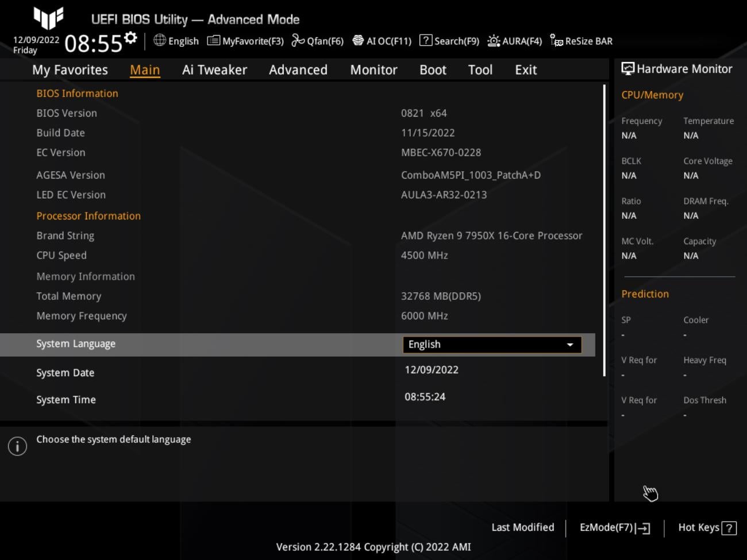This screenshot has width=747, height=560.
Task: Click Total Memory value 32768 MB(DDR5)
Action: (441, 296)
